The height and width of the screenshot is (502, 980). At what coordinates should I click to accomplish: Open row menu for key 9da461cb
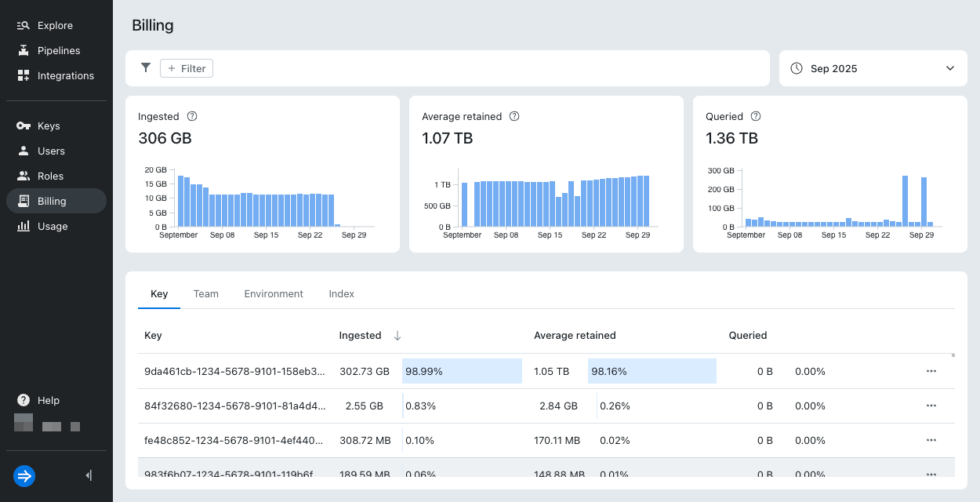[x=931, y=371]
